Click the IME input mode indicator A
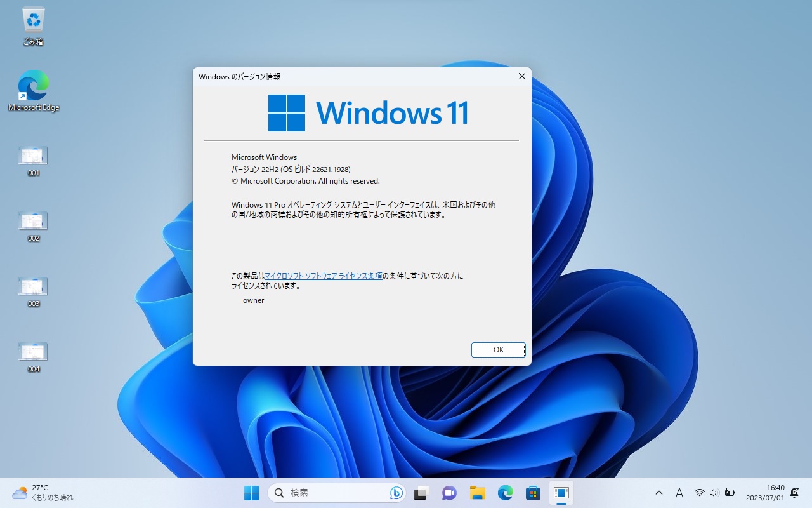Image resolution: width=812 pixels, height=508 pixels. click(679, 493)
